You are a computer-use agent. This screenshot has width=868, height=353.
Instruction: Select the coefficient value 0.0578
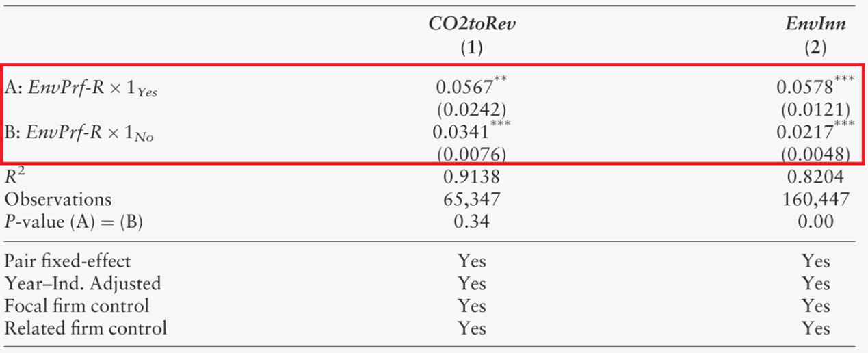pyautogui.click(x=804, y=88)
